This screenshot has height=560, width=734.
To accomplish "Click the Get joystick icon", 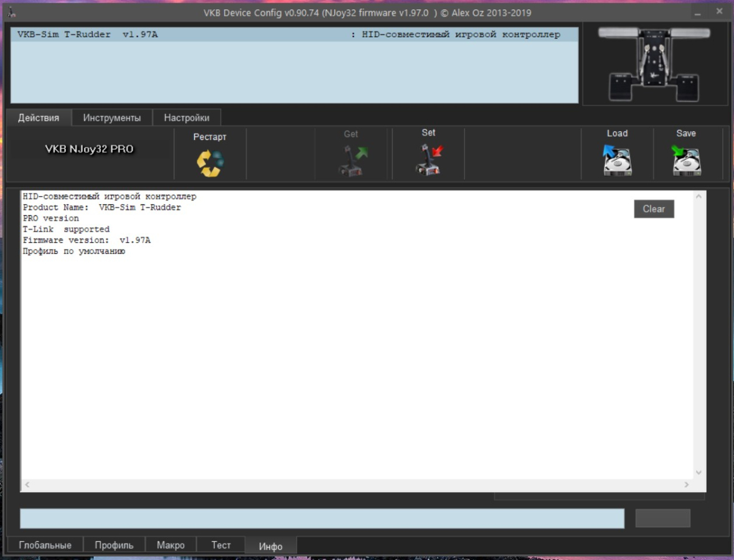I will (353, 161).
